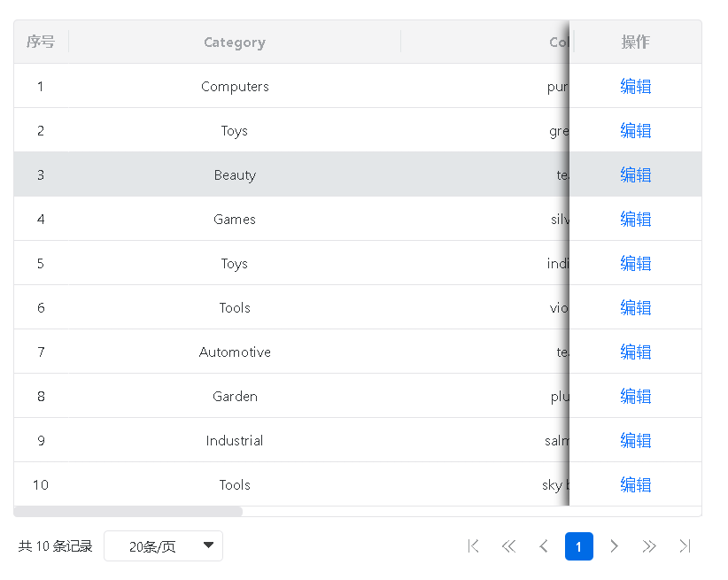Jump forward several pages
This screenshot has width=728, height=580.
[649, 546]
